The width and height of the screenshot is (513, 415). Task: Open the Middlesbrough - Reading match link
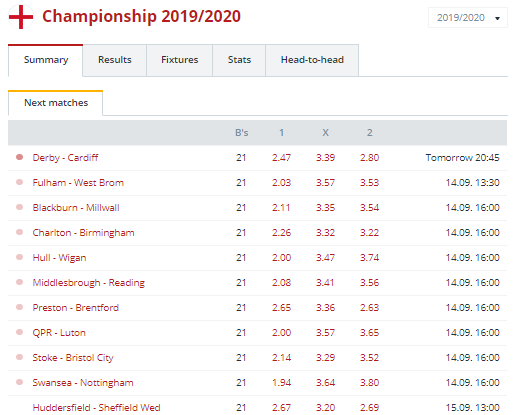click(x=89, y=283)
